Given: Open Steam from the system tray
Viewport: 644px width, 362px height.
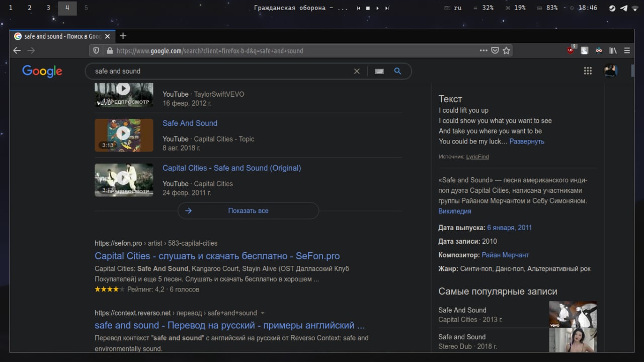Looking at the screenshot, I should [x=612, y=8].
